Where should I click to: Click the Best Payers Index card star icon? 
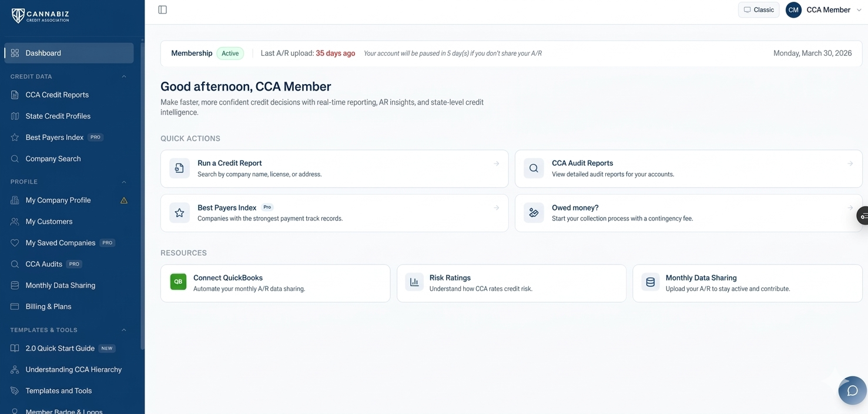tap(180, 213)
